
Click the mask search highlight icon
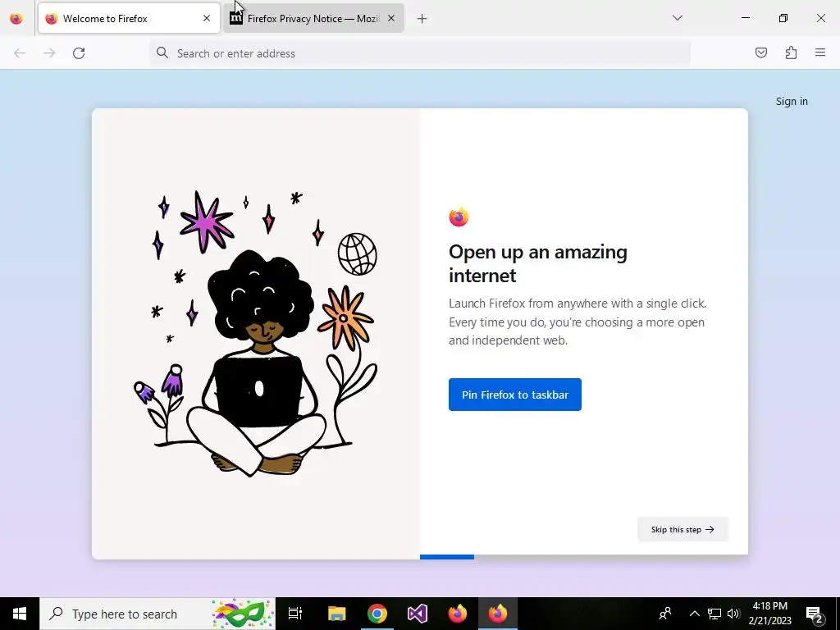click(x=243, y=614)
